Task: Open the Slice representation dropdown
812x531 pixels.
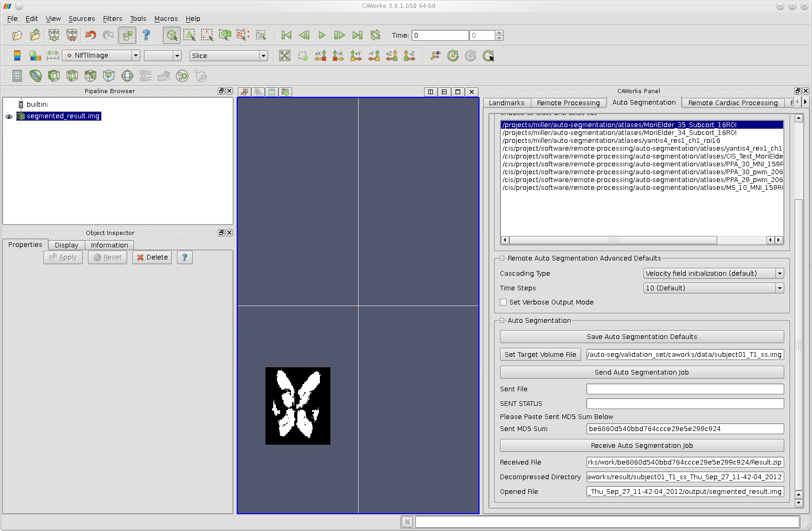Action: pyautogui.click(x=228, y=56)
